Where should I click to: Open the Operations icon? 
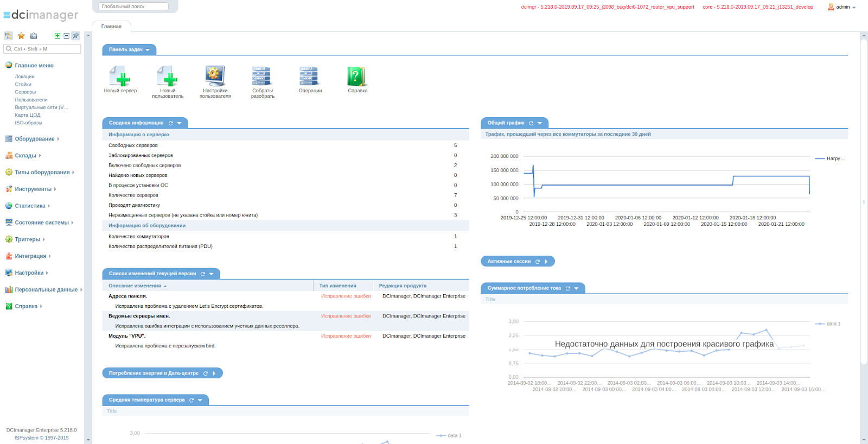(310, 79)
